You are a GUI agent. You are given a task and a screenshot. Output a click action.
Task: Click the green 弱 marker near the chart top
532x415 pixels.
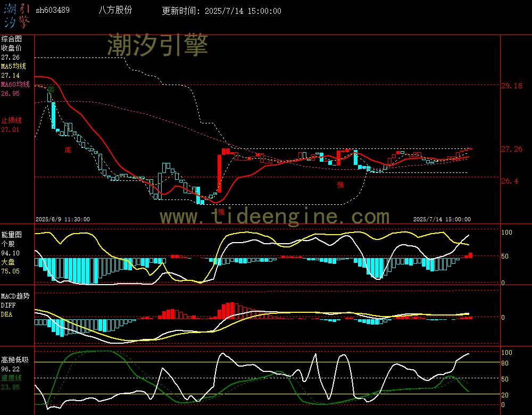click(51, 89)
